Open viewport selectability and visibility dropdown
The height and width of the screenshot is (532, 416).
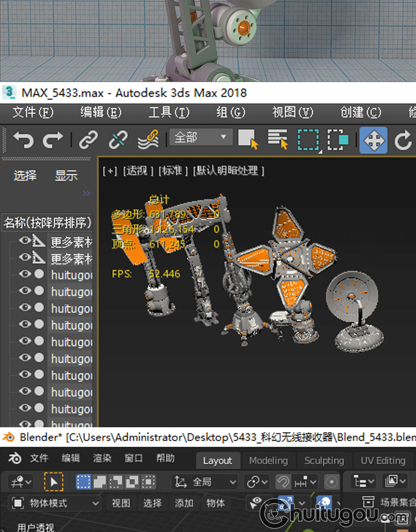(258, 503)
